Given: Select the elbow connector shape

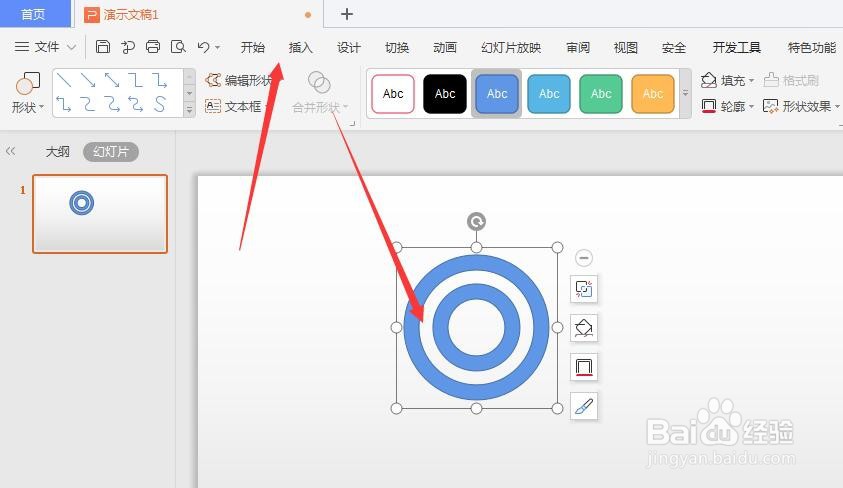Looking at the screenshot, I should tap(135, 81).
